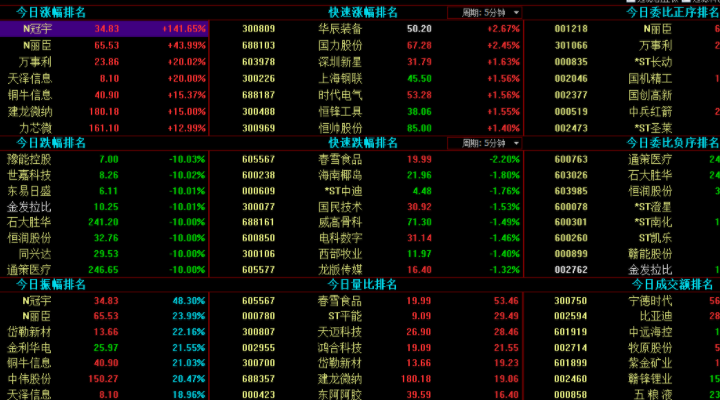Select 鸿合科技 002955 row
The height and width of the screenshot is (400, 720).
point(366,348)
